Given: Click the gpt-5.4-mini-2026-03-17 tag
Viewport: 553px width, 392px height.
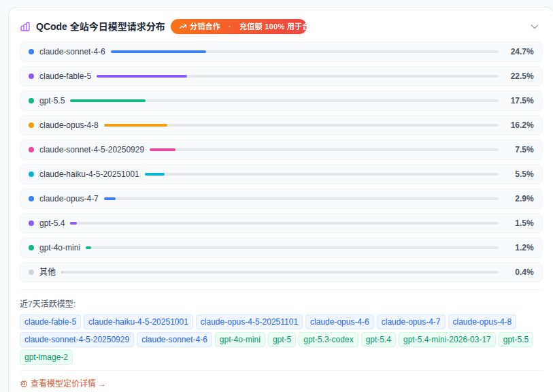Looking at the screenshot, I should point(447,340).
